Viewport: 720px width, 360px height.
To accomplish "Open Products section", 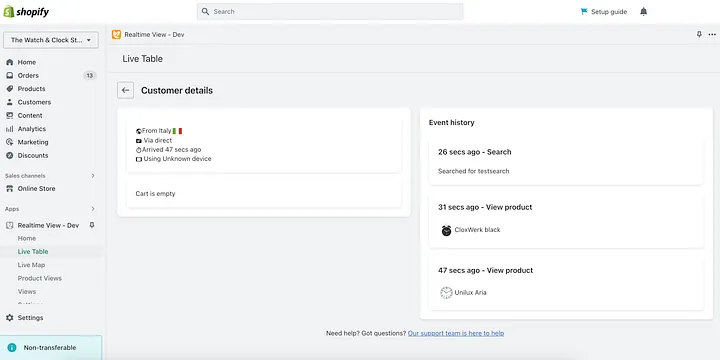I will (31, 89).
